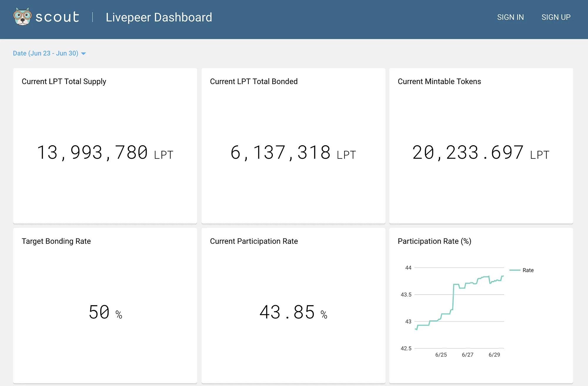The width and height of the screenshot is (588, 386).
Task: Select the 20,233.697 LPT mintable value
Action: [x=481, y=153]
